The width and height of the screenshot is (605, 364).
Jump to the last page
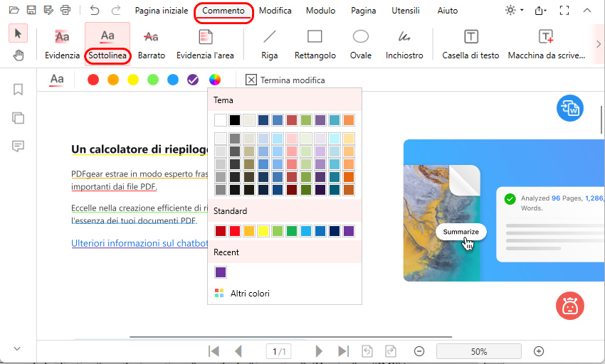[x=343, y=351]
